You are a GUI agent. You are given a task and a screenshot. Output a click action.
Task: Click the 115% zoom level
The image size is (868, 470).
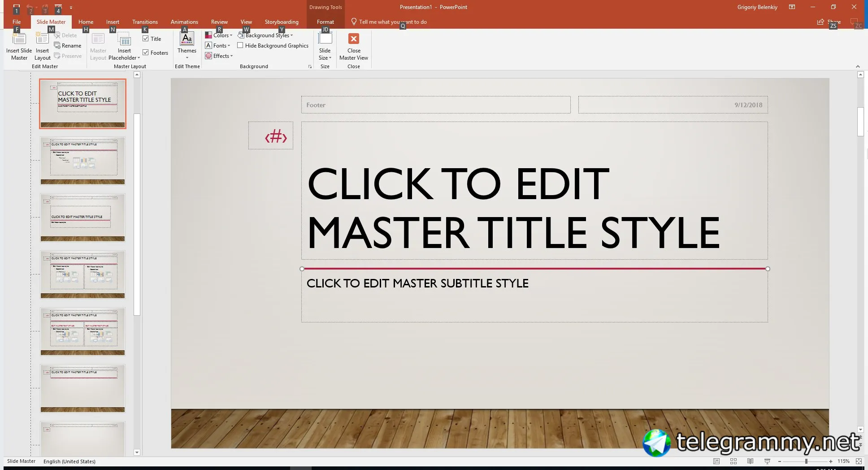tap(843, 461)
